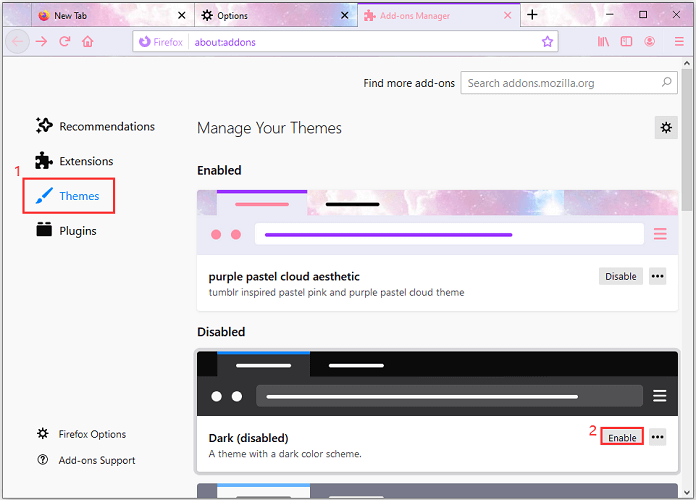Open Add-ons Support link

[86, 460]
